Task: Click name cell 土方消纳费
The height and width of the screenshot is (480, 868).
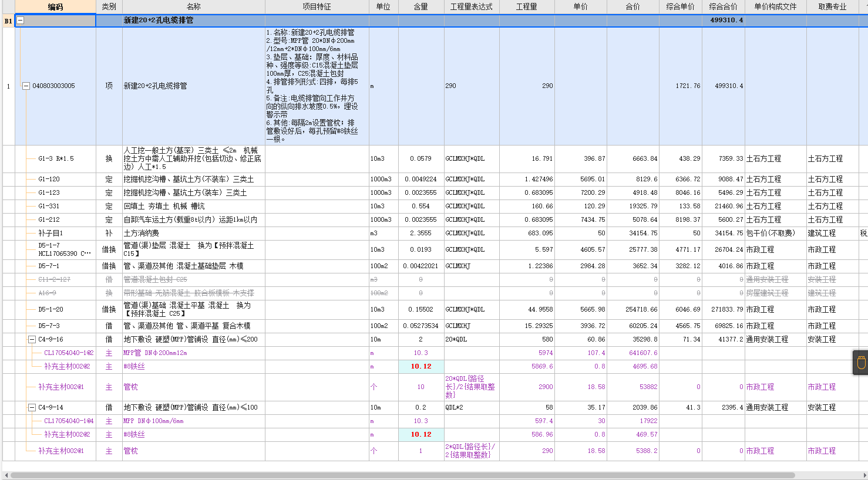Action: 194,233
